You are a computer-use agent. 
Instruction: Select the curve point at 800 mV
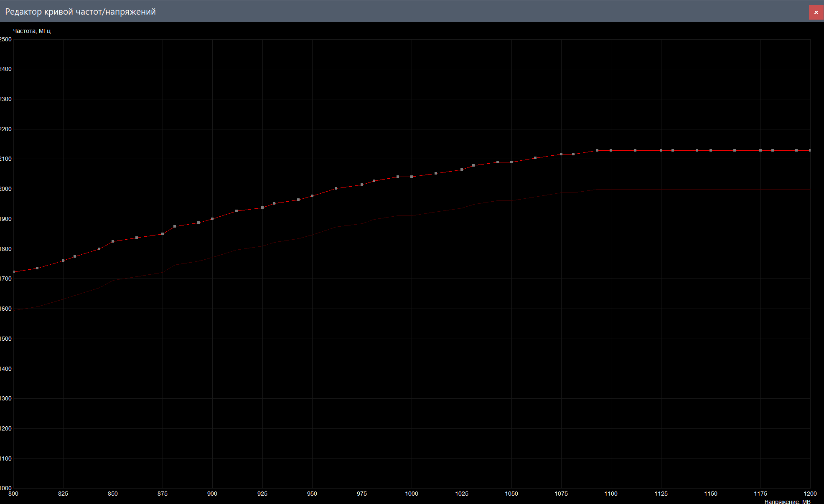click(x=14, y=272)
